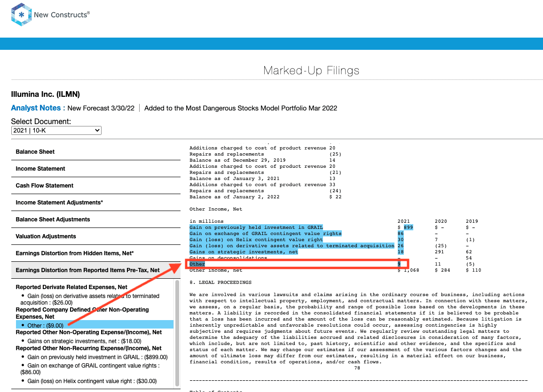This screenshot has height=392, width=543.
Task: Click the 'Balance as of December 29, 2019' row
Action: 262,160
